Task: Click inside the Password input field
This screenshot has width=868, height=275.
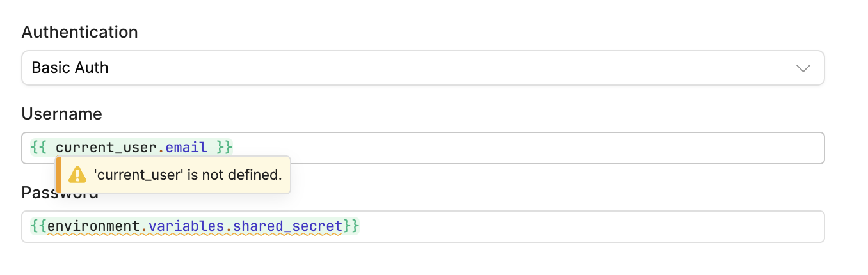Action: coord(422,226)
